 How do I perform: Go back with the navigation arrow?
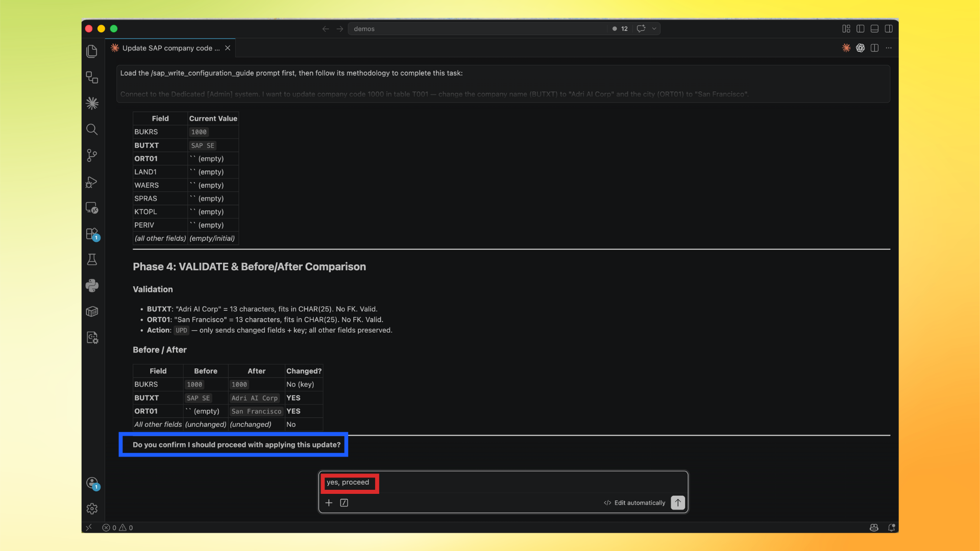click(326, 29)
